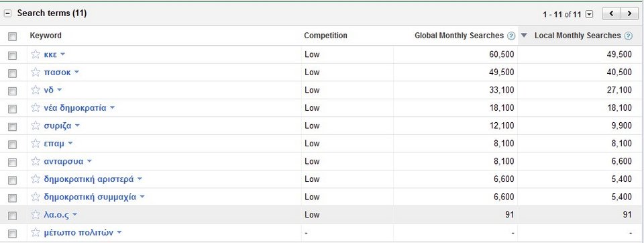
Task: Check the ανταρσυα row checkbox
Action: tap(12, 162)
